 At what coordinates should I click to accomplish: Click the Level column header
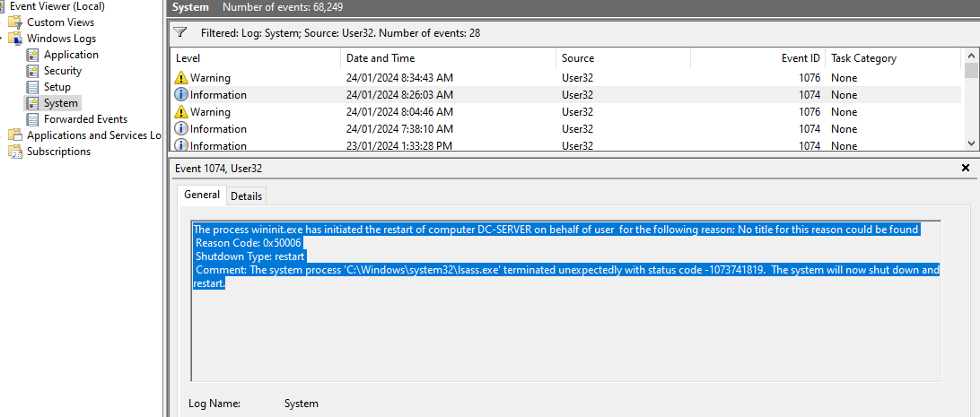tap(255, 58)
